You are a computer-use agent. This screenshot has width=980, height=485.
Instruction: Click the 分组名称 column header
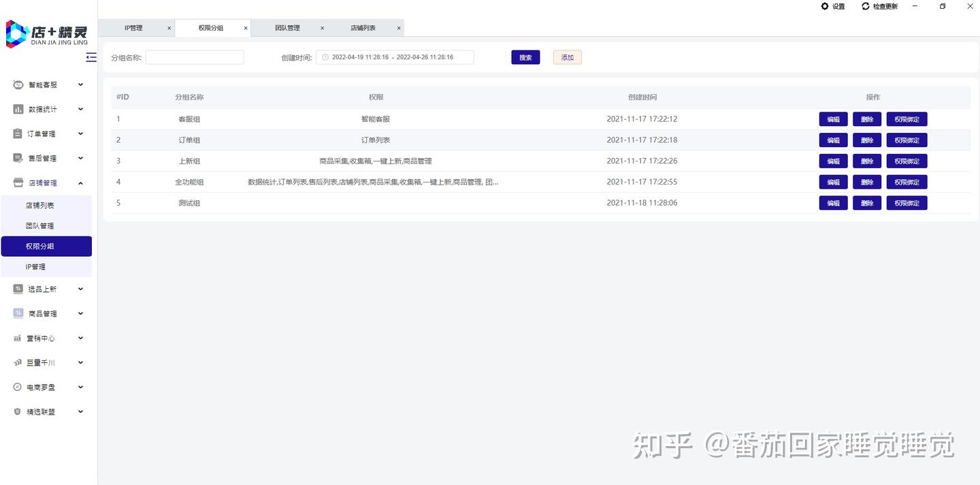point(189,97)
